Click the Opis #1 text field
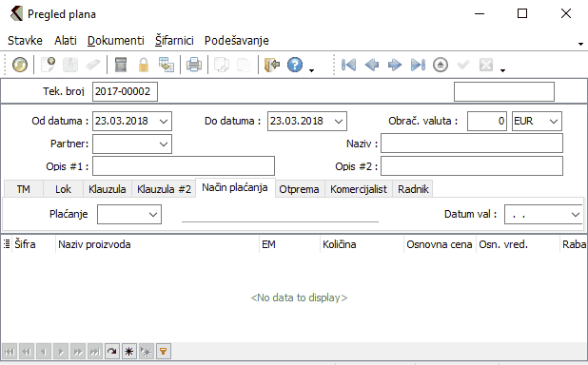Image resolution: width=588 pixels, height=365 pixels. (184, 166)
